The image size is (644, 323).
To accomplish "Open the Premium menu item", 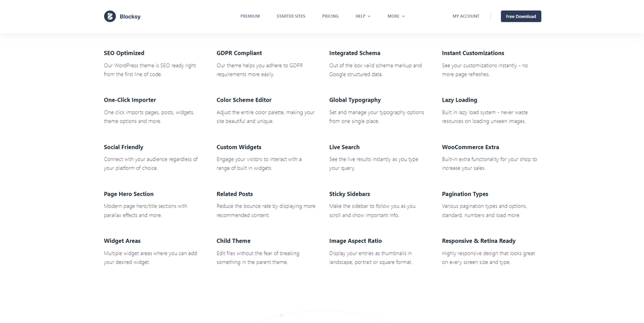I will click(250, 16).
